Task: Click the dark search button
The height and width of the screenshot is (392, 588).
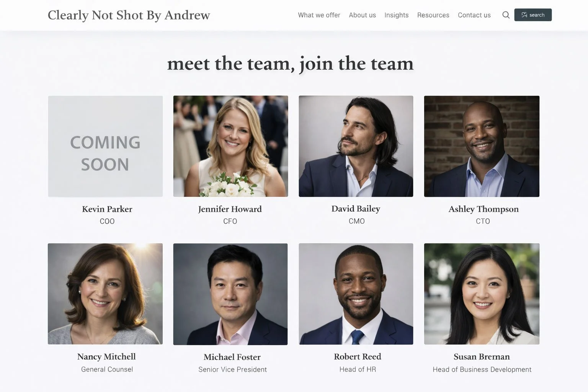Action: point(533,15)
